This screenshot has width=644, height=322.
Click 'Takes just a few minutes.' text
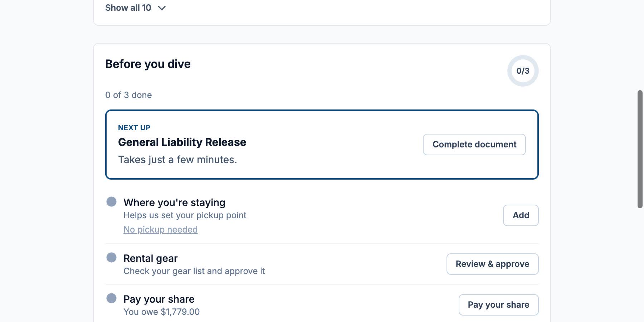(177, 160)
